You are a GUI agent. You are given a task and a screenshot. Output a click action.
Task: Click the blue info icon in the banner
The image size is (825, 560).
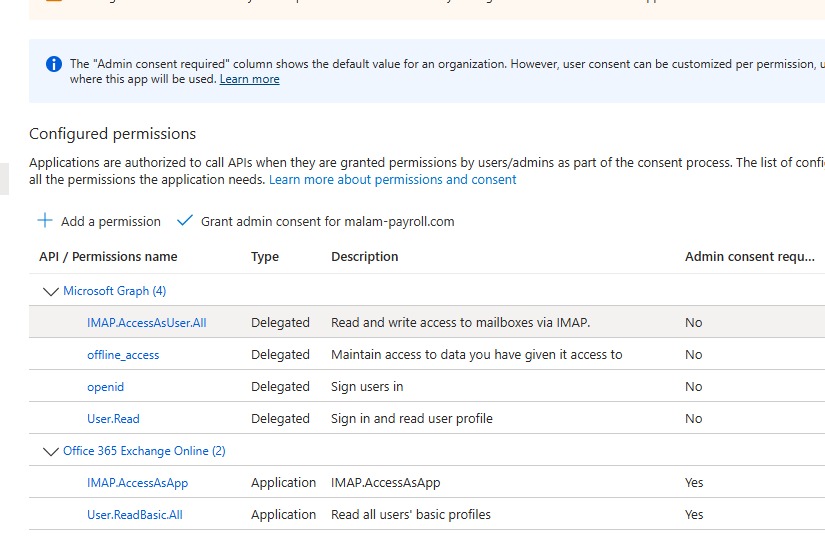[x=54, y=64]
